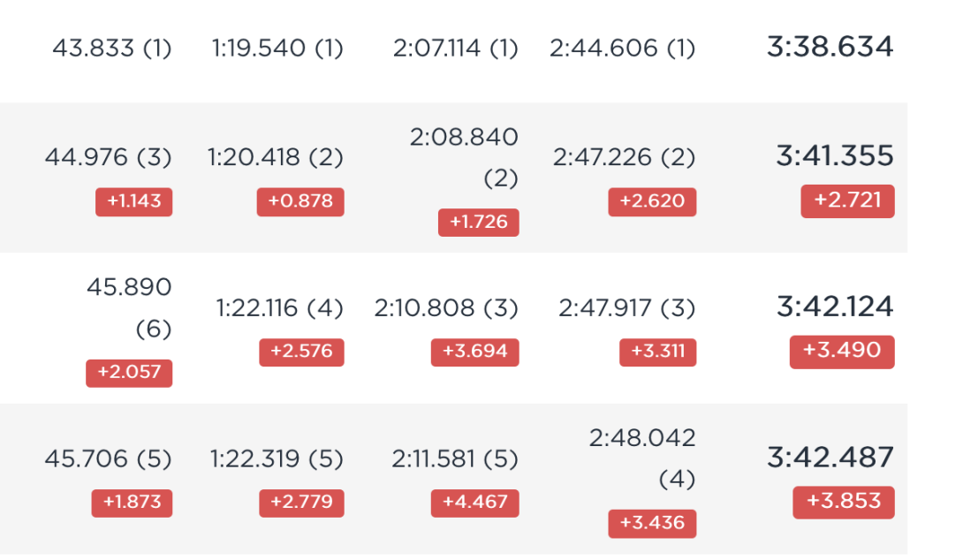963x560 pixels.
Task: Click the +3.436 gap badge
Action: pyautogui.click(x=652, y=523)
